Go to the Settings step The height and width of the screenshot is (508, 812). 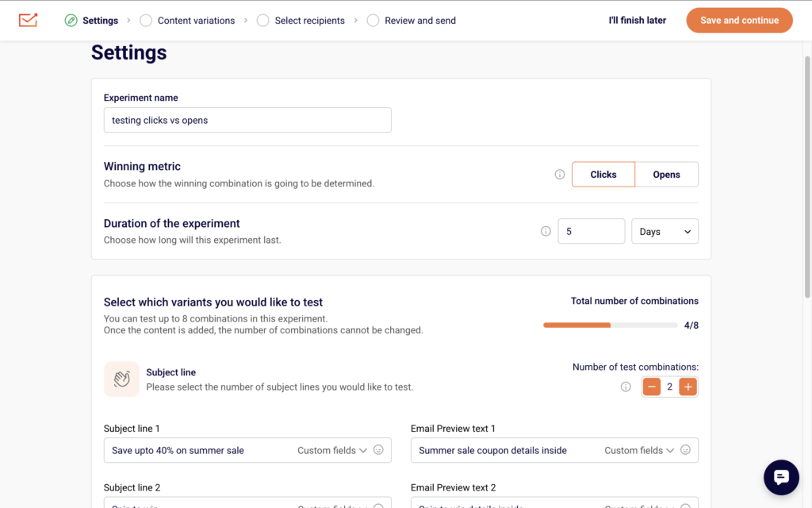tap(100, 21)
